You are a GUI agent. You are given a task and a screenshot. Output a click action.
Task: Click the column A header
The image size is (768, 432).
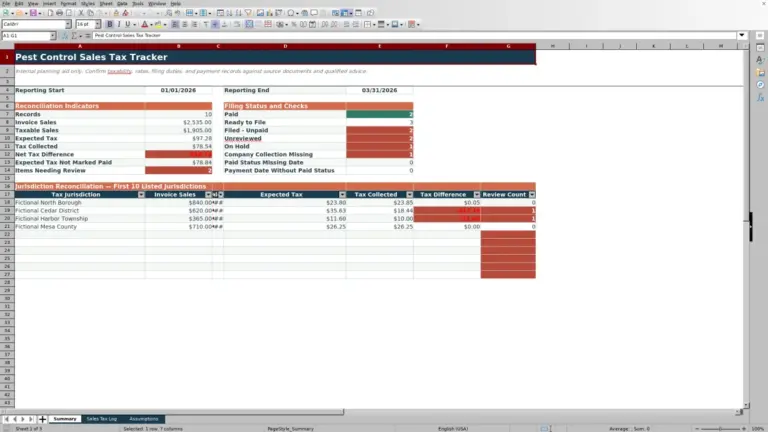pyautogui.click(x=80, y=46)
